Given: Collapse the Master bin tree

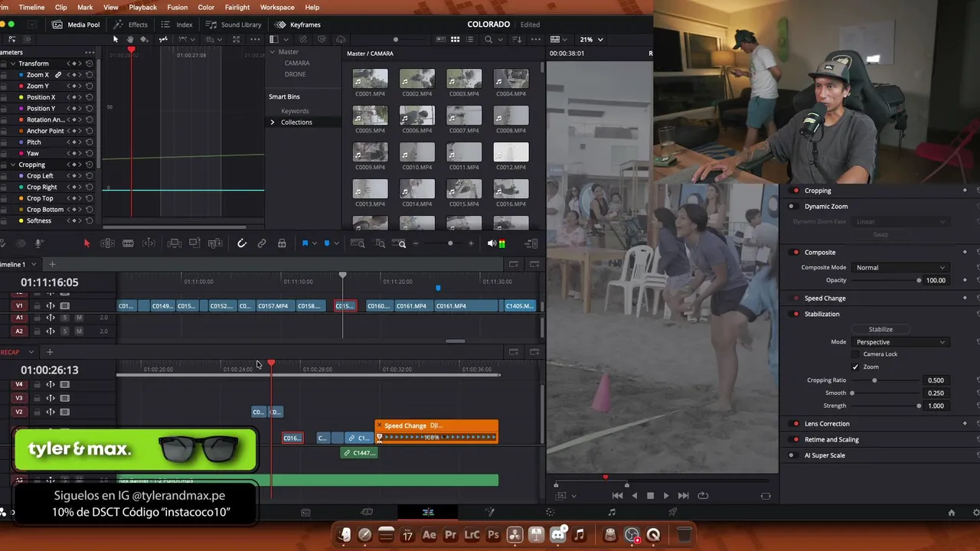Looking at the screenshot, I should click(272, 52).
